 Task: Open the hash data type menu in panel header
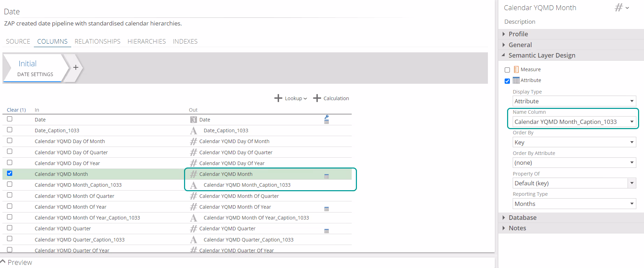pyautogui.click(x=622, y=8)
